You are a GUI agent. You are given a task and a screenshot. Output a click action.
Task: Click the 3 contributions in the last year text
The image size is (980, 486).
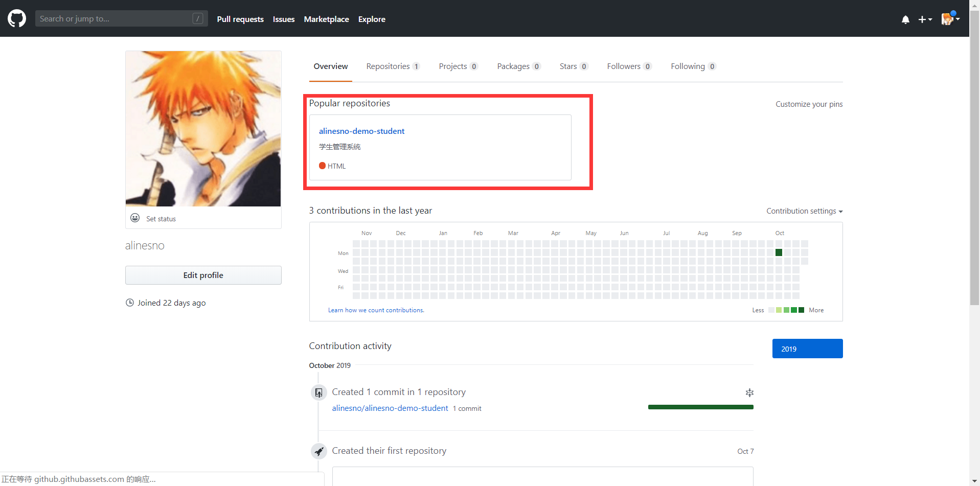pyautogui.click(x=370, y=211)
